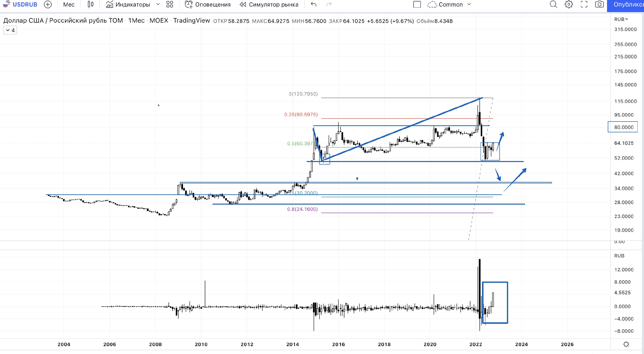This screenshot has height=354, width=644.
Task: Change the RUB currency dropdown on price scale
Action: 621,19
